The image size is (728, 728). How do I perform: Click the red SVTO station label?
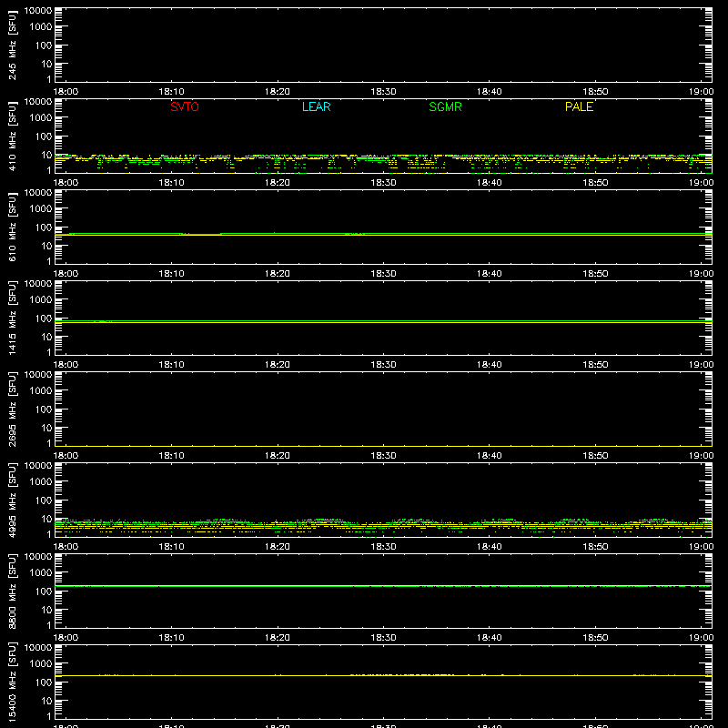point(185,106)
